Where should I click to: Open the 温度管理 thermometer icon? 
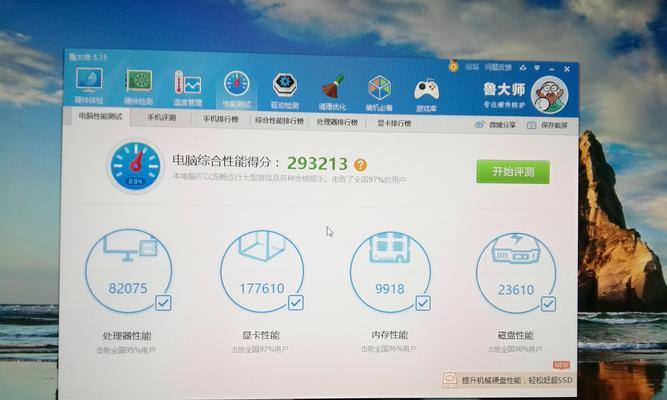pos(188,83)
